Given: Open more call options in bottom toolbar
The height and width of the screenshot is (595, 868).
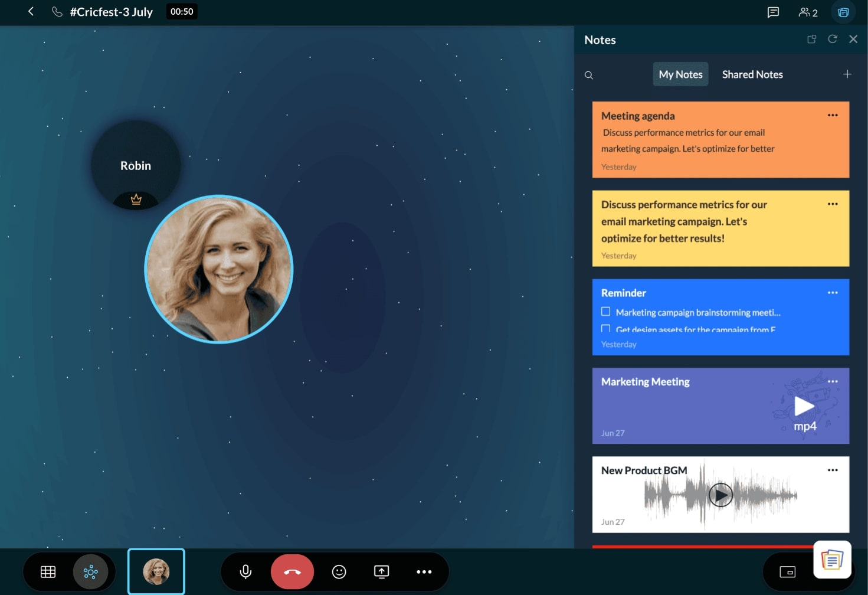Looking at the screenshot, I should [424, 571].
